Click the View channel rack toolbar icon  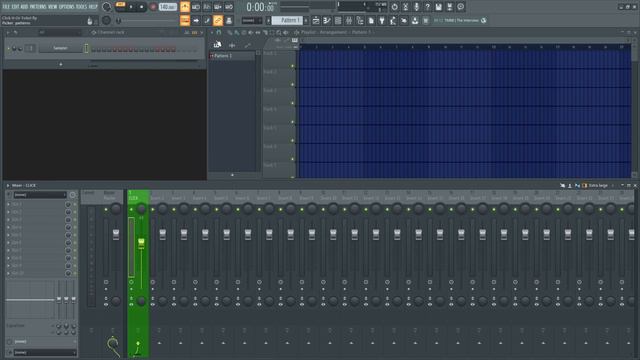tap(338, 20)
